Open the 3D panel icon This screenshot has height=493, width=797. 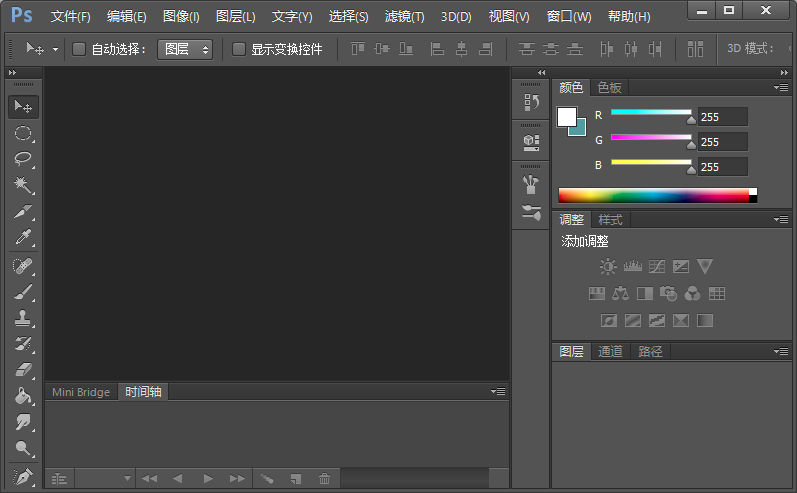pyautogui.click(x=531, y=143)
